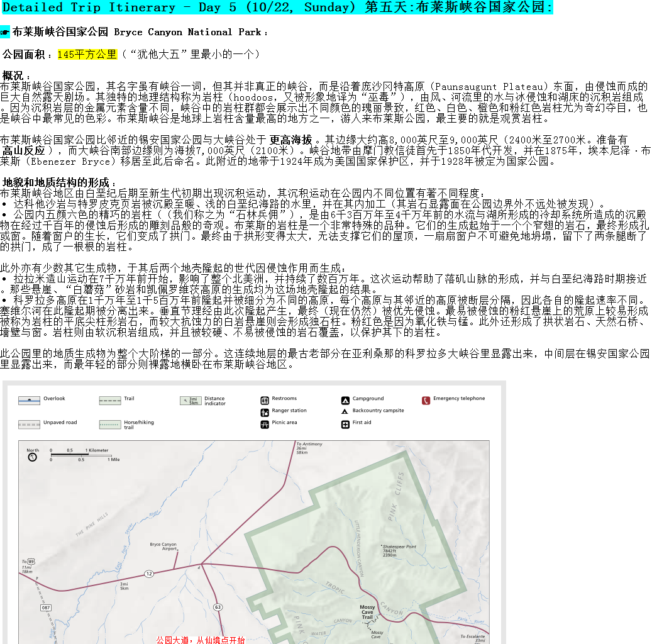
Task: Click the Campground tent legend icon
Action: (x=345, y=401)
